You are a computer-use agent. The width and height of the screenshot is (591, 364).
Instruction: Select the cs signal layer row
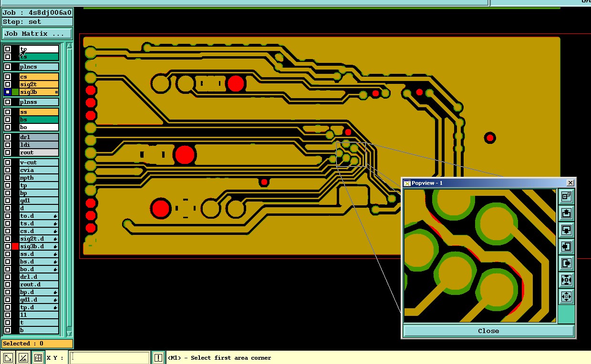tap(39, 77)
